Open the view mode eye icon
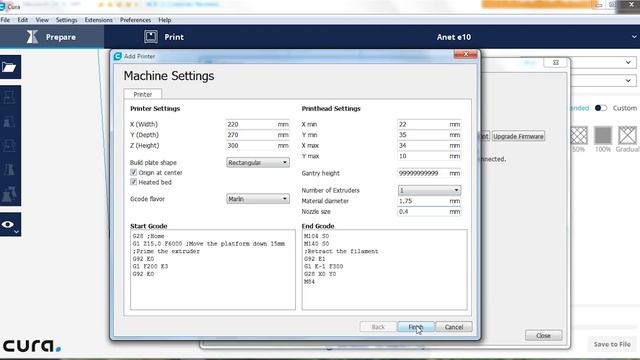Screen dimensions: 640x360 pos(8,224)
